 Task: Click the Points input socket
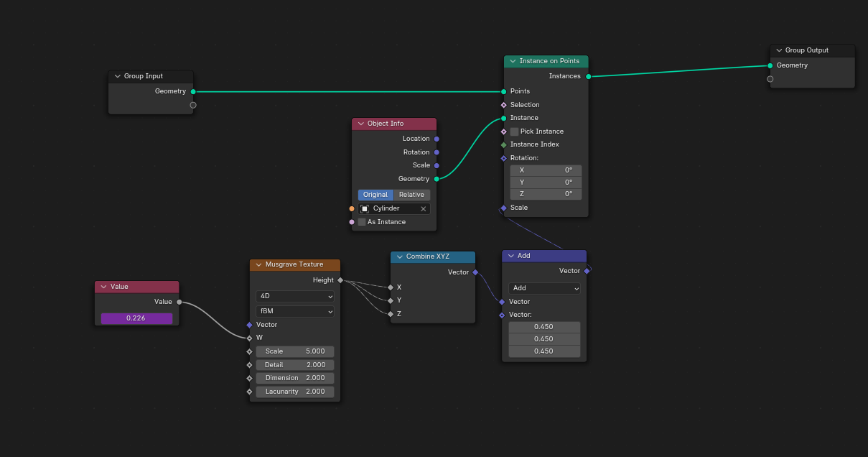coord(504,91)
